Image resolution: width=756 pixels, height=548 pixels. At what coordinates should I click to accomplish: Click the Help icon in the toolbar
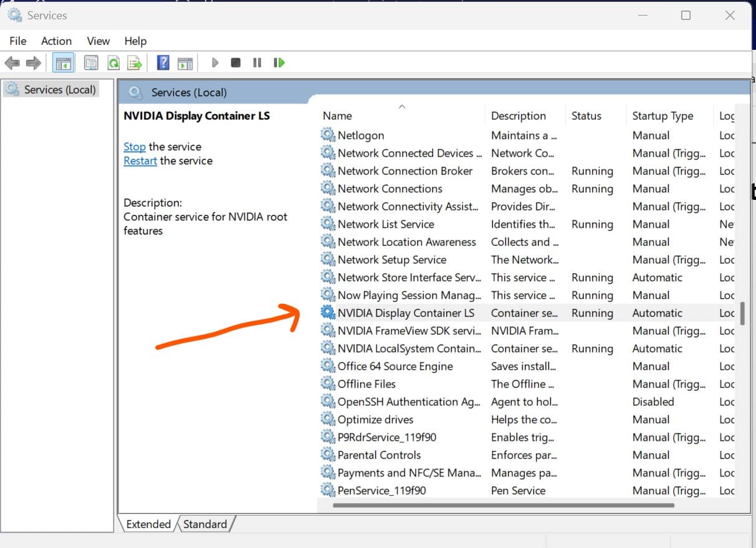pyautogui.click(x=163, y=62)
